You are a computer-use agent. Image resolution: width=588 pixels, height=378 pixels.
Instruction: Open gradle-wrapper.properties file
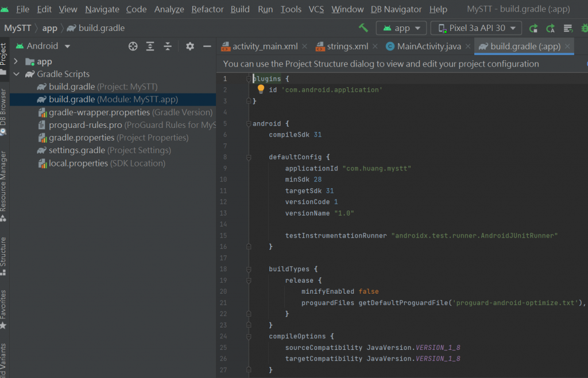tap(125, 112)
